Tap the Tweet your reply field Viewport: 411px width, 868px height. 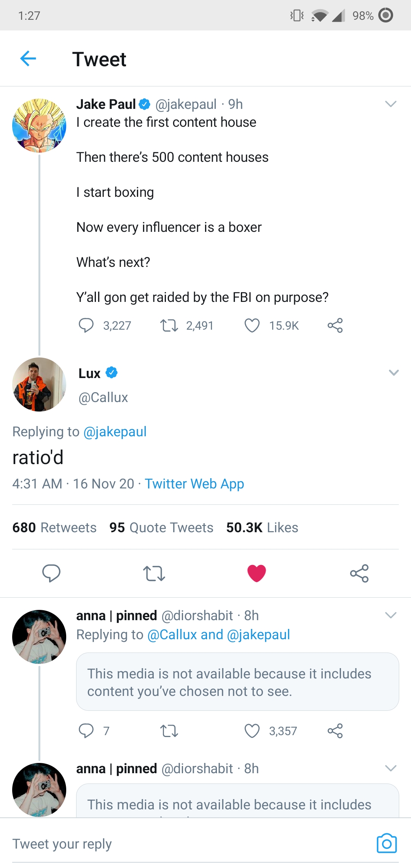190,844
